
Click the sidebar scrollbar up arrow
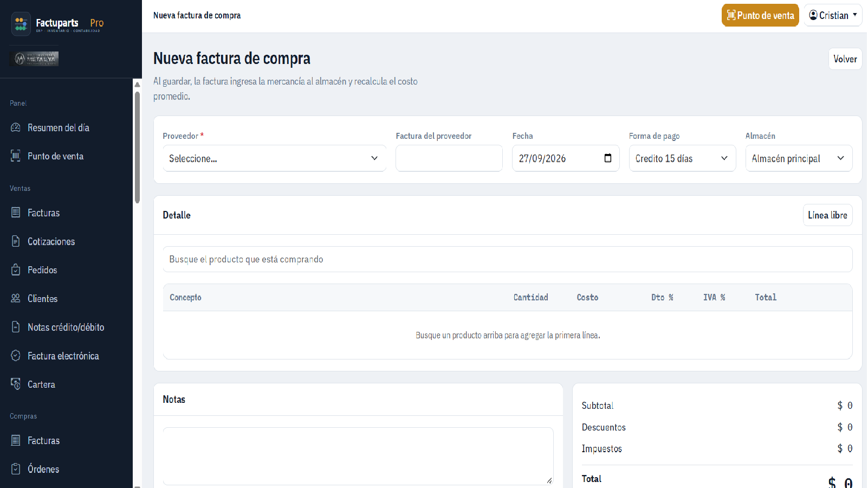click(x=137, y=84)
